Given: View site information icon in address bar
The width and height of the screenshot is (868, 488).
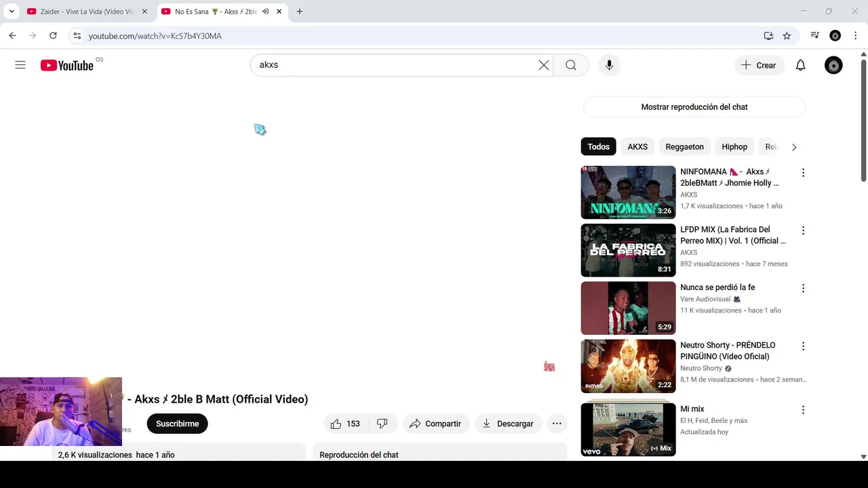Looking at the screenshot, I should 77,35.
